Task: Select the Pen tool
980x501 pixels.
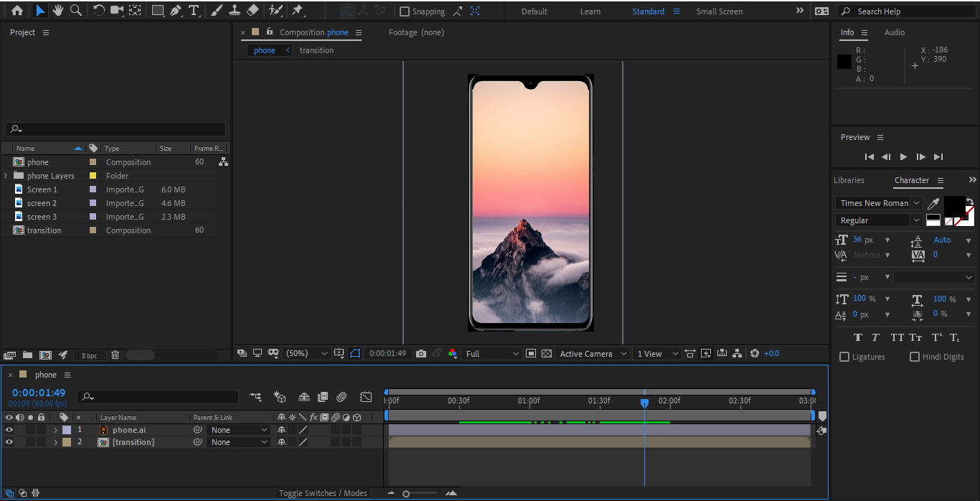Action: coord(176,11)
